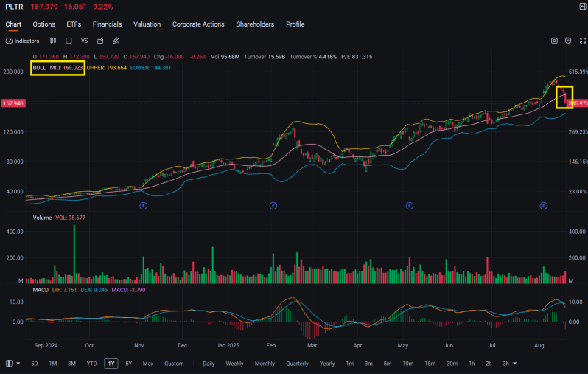Viewport: 588px width, 374px height.
Task: Expand the 3h interval dropdown arrow
Action: point(515,364)
